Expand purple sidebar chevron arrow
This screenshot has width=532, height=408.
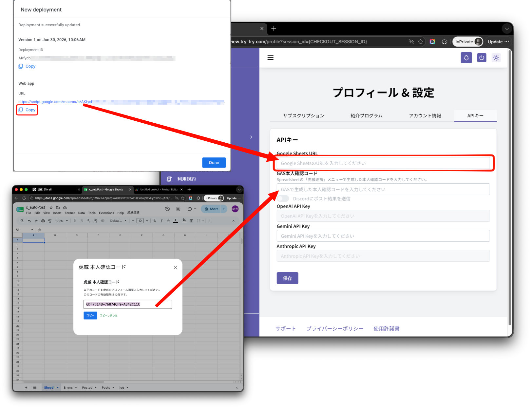251,137
